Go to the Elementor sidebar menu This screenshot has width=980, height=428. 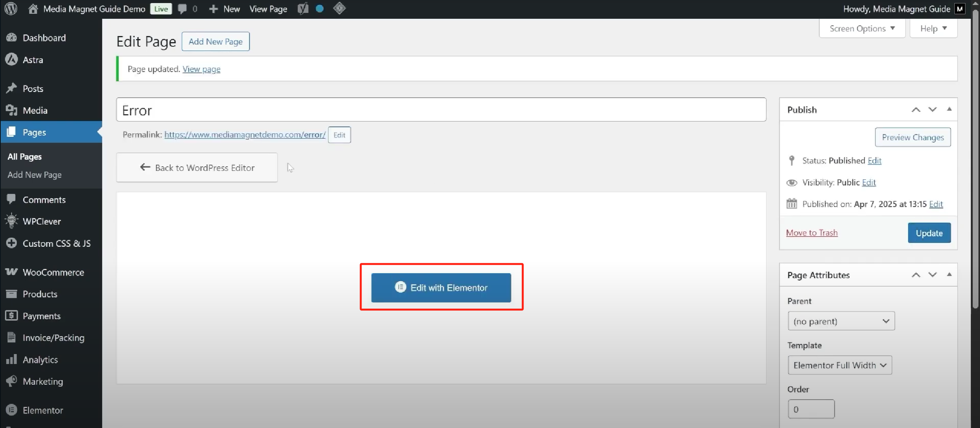point(42,410)
